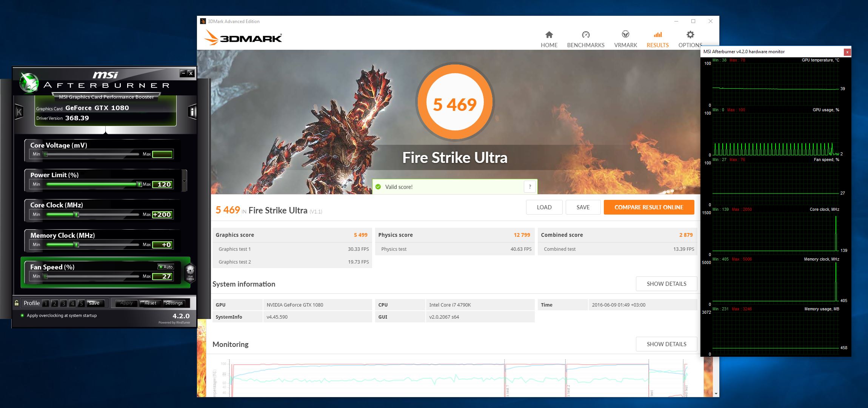Click the VRMark icon in navigation
Screen dimensions: 868x408
(x=625, y=35)
